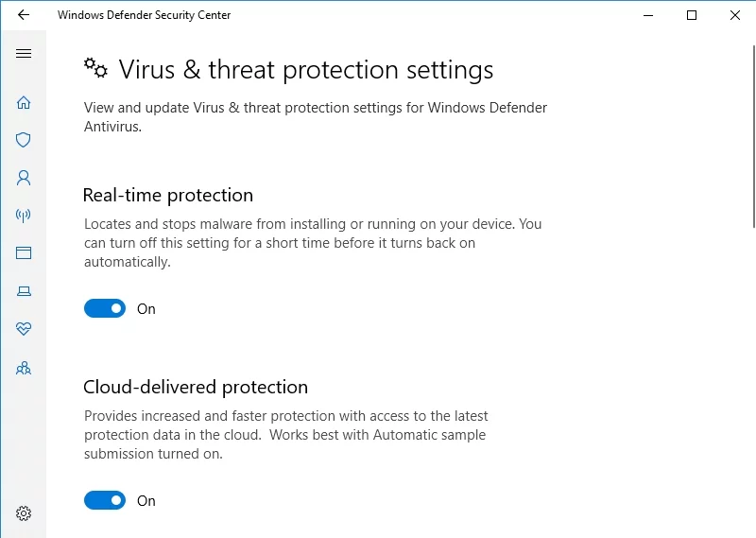Open Firewall & network protection icon
This screenshot has height=538, width=756.
(x=24, y=216)
